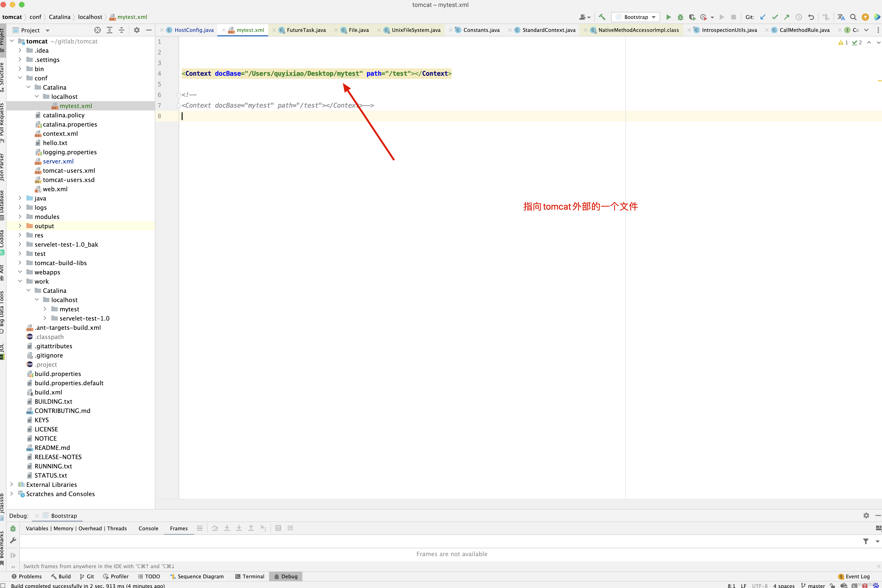Viewport: 882px width, 588px height.
Task: Click the UTF-8 encoding in status bar
Action: pos(760,585)
